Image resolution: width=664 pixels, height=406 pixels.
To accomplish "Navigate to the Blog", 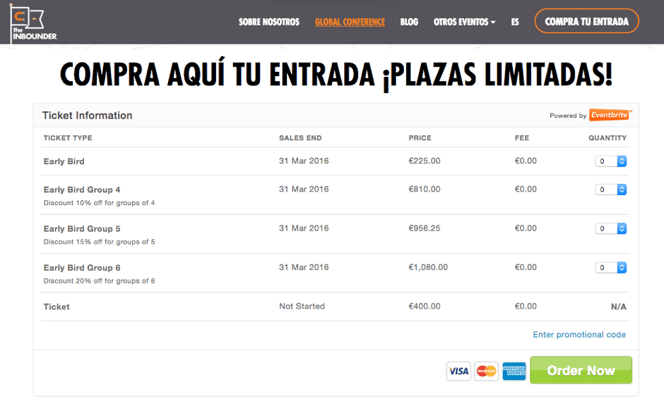I will click(x=409, y=22).
